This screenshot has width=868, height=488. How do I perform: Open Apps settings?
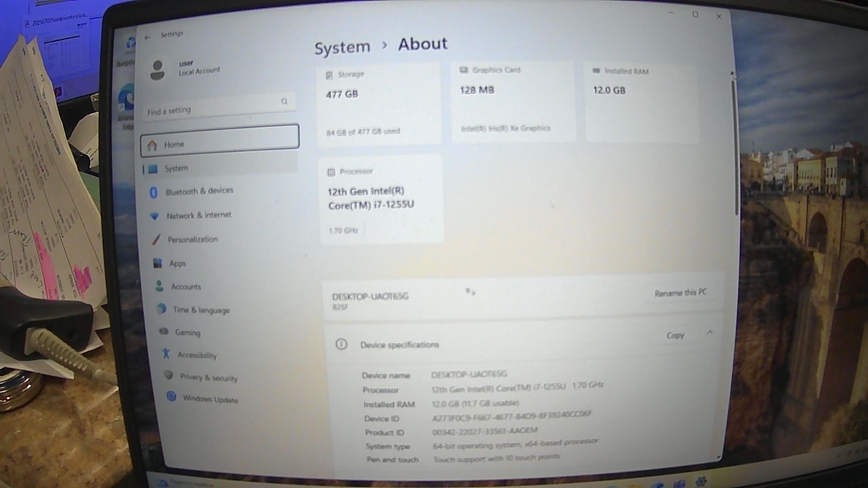(x=177, y=264)
